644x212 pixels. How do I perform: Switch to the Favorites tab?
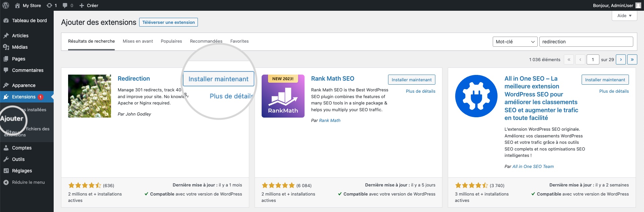click(x=239, y=41)
